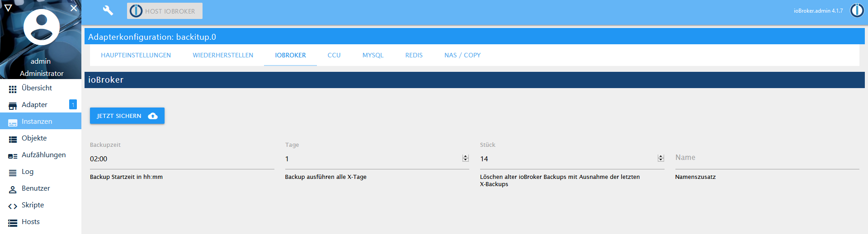The image size is (868, 234).
Task: Open Adapter in the sidebar
Action: coord(41,105)
